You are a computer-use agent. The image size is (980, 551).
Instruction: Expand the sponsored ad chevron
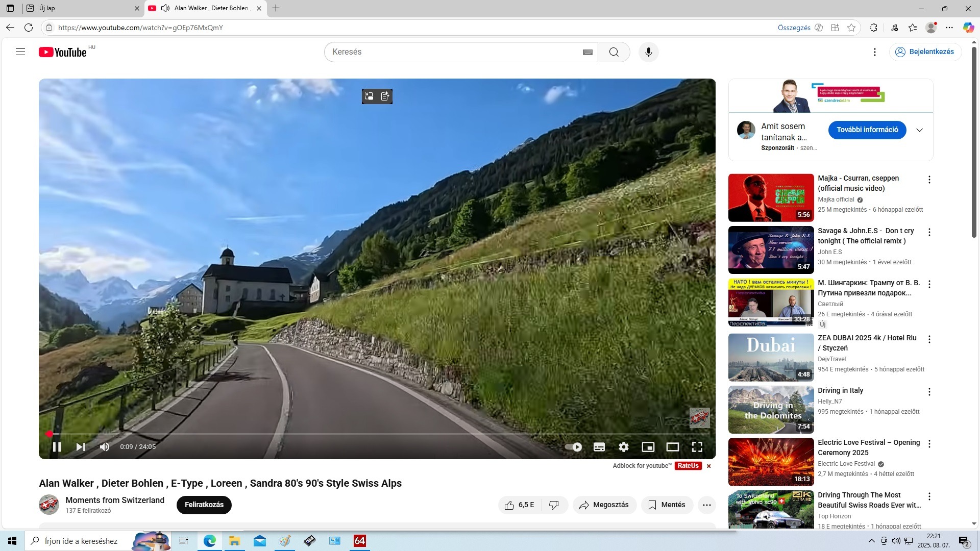click(x=919, y=130)
